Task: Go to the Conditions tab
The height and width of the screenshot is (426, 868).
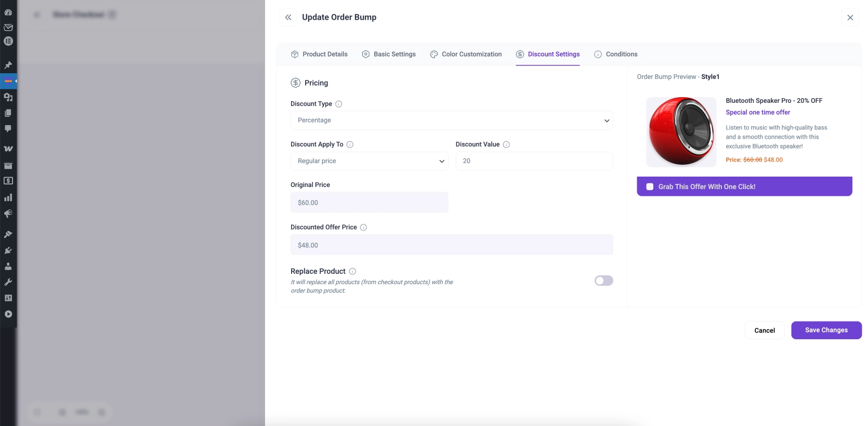Action: (616, 54)
